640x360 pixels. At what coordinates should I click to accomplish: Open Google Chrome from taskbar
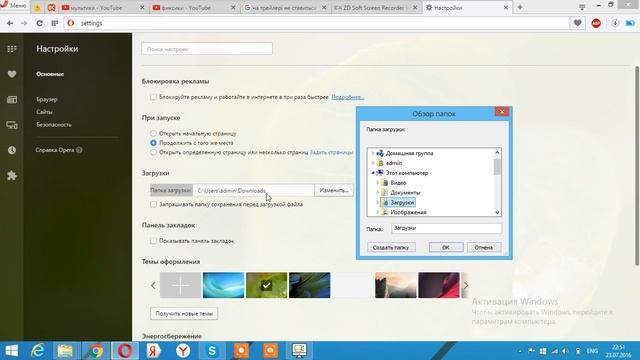(96, 351)
